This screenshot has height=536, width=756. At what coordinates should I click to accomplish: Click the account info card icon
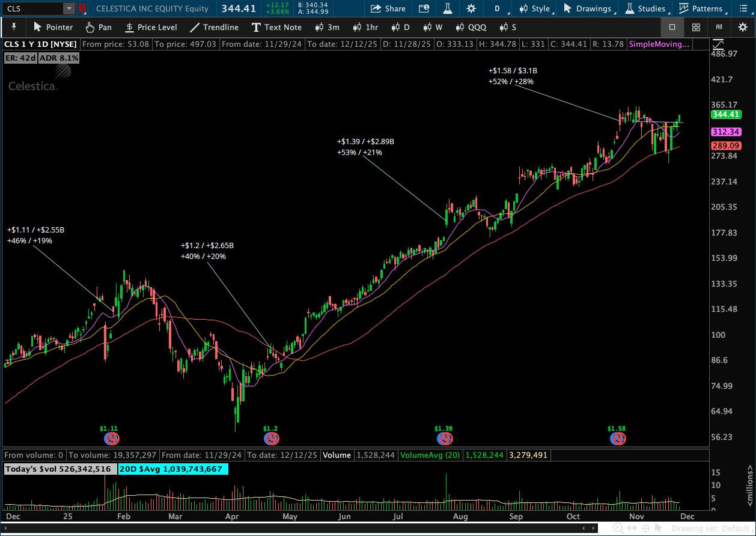424,8
